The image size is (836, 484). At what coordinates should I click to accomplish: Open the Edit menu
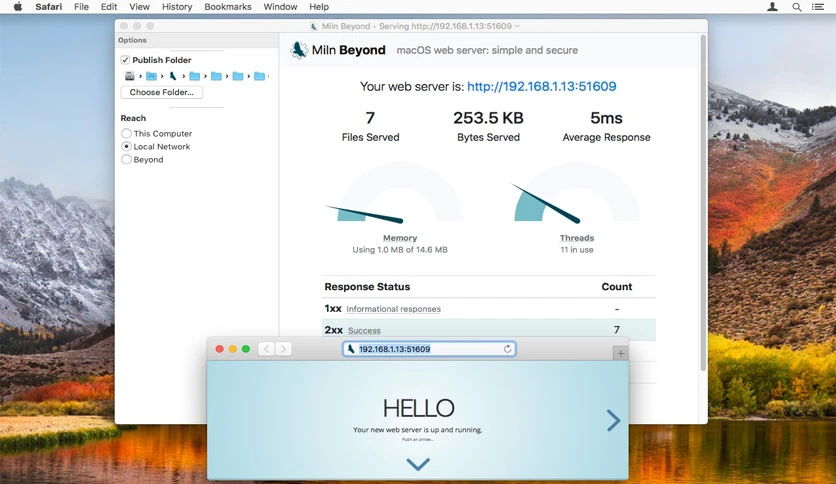tap(109, 7)
